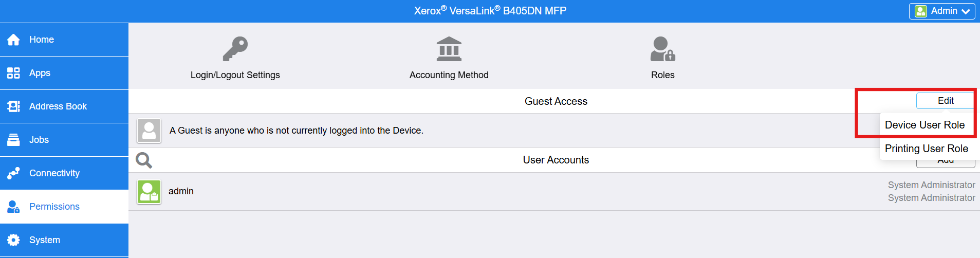
Task: Open the admin user account row
Action: coord(463,192)
